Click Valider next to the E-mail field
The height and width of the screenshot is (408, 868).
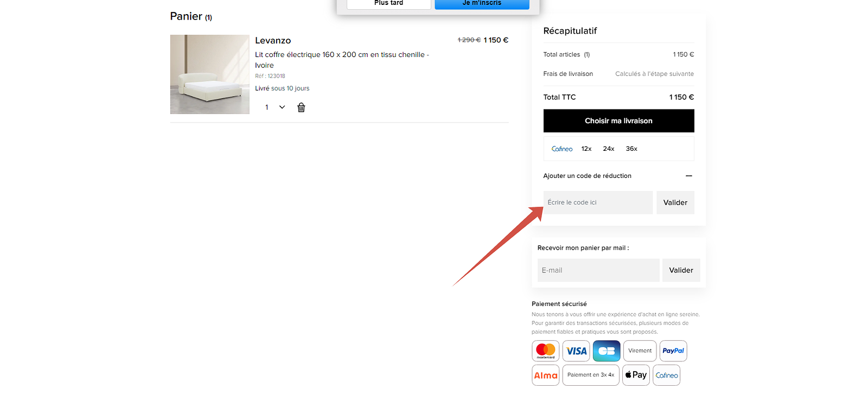click(x=681, y=270)
